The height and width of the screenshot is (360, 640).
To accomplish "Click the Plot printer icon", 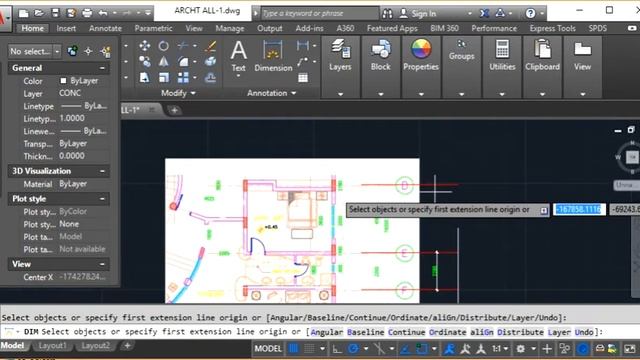I will coord(87,13).
